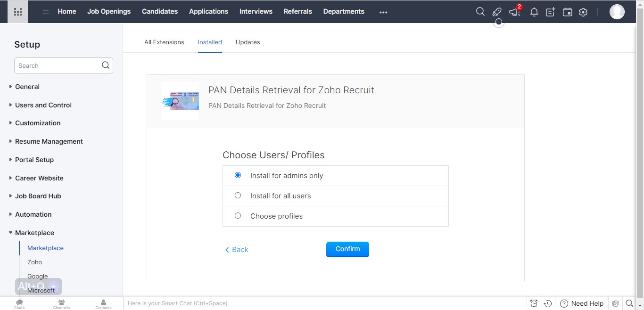Viewport: 644px width, 310px height.
Task: Go Back to previous step
Action: (237, 250)
